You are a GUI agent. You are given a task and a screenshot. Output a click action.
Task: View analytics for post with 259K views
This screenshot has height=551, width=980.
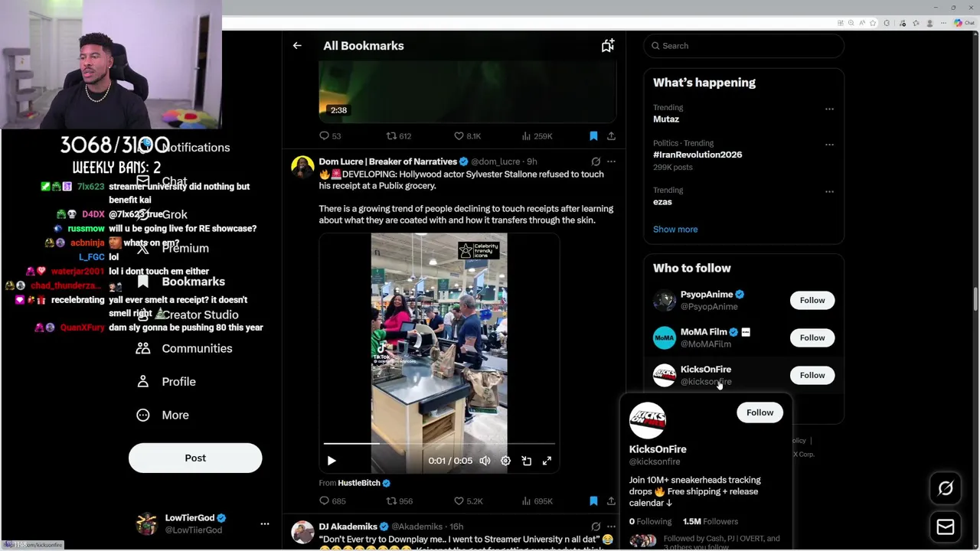coord(536,136)
